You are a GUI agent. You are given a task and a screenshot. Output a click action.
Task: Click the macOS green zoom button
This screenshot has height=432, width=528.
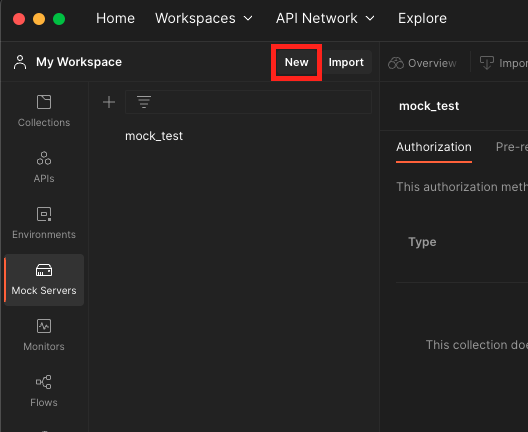coord(59,19)
